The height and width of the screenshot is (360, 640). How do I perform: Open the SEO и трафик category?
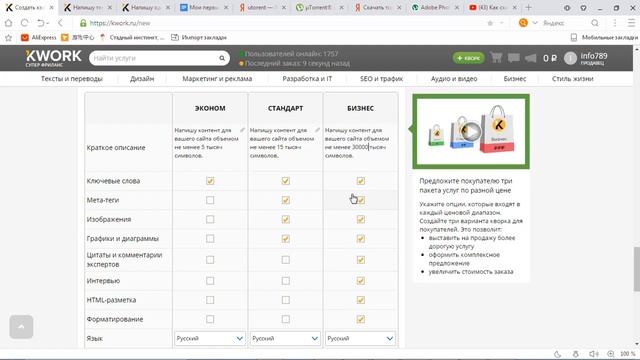point(381,79)
